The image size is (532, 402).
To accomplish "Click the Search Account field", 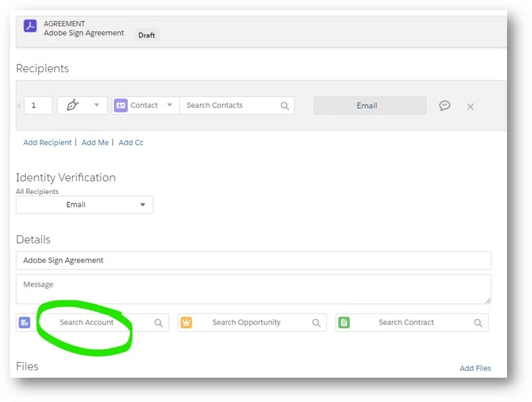I will pyautogui.click(x=92, y=322).
